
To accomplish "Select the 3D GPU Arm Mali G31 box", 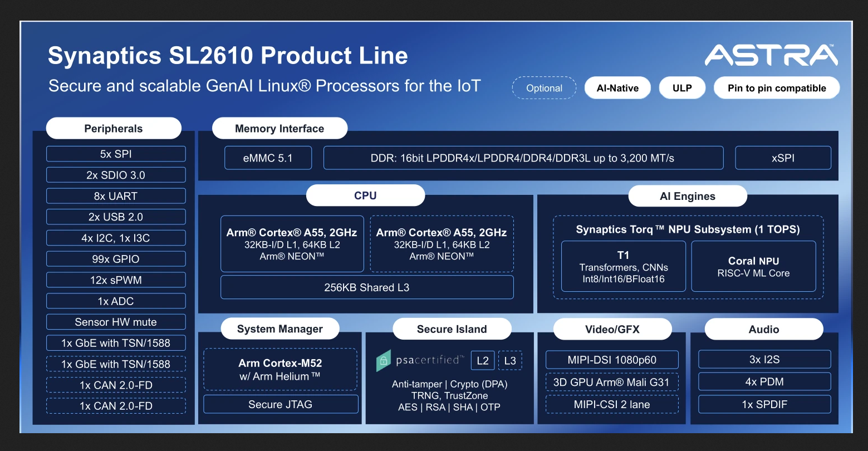I will click(x=612, y=382).
